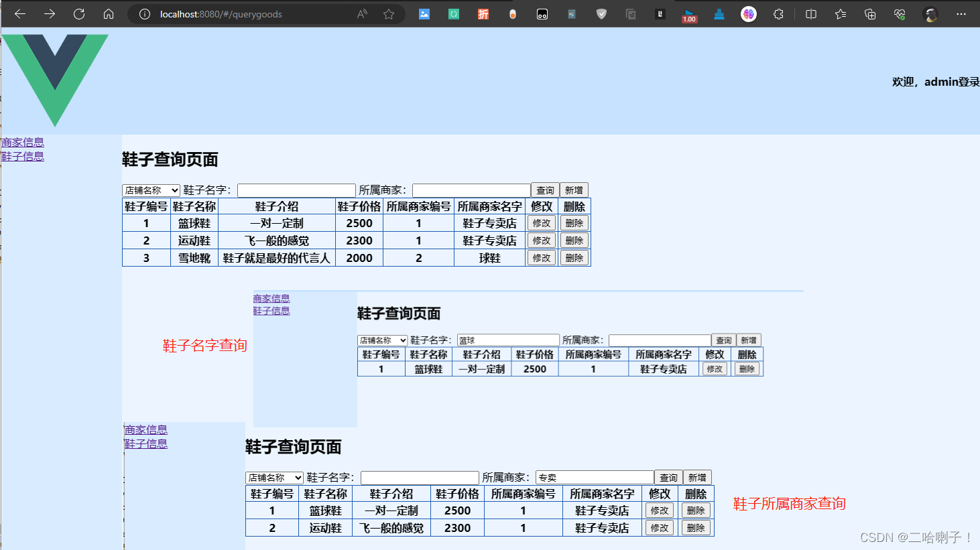This screenshot has height=550, width=980.
Task: Open 鞋子信息 in the left sidebar
Action: pyautogui.click(x=23, y=156)
